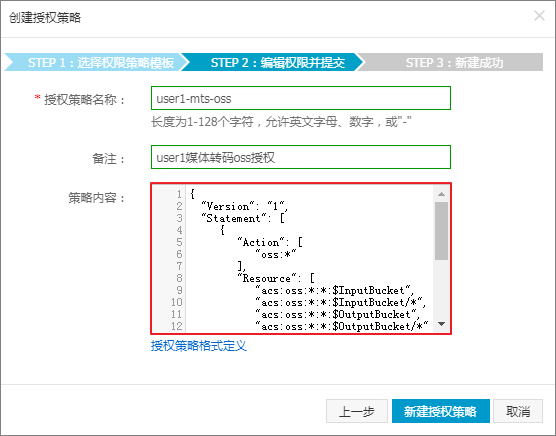556x436 pixels.
Task: Click the policy editor scrollbar thumb
Action: click(441, 231)
